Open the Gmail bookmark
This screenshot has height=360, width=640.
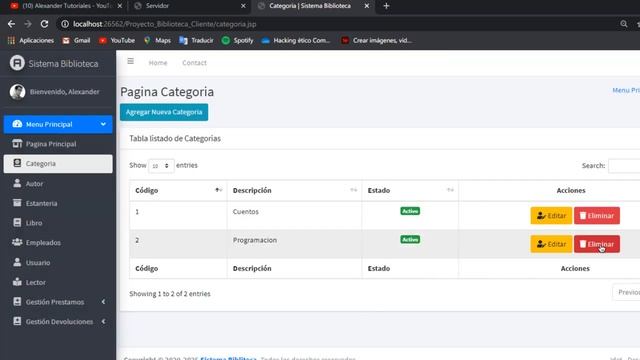(x=76, y=40)
